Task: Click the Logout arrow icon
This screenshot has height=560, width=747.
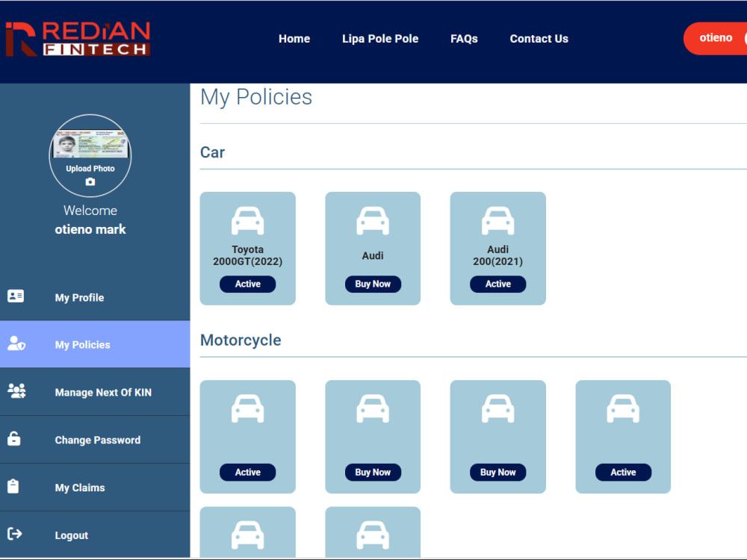Action: click(x=15, y=534)
